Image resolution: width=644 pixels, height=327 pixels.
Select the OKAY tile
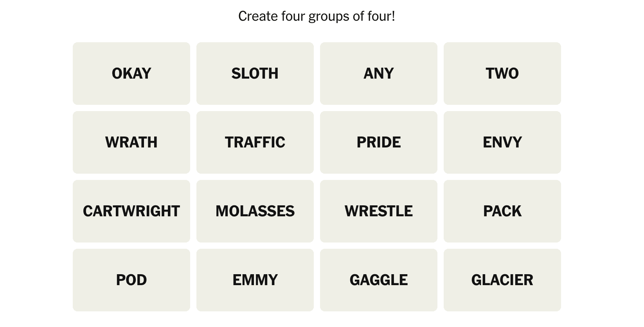pyautogui.click(x=131, y=74)
